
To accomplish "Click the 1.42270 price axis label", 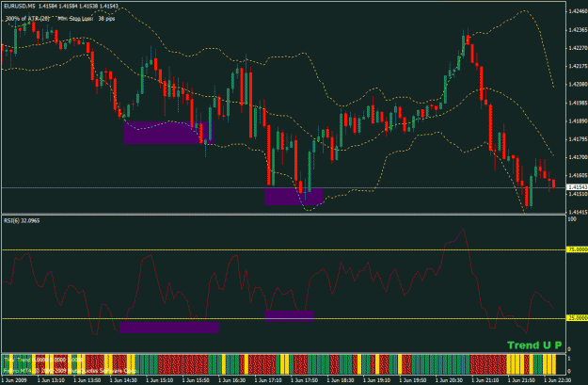I will [x=578, y=48].
